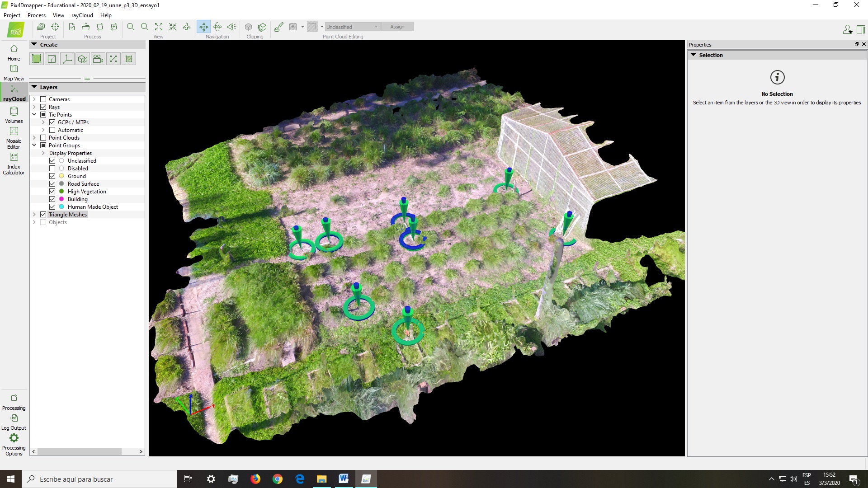Click the Building magenta color dot
The height and width of the screenshot is (488, 868).
pyautogui.click(x=61, y=199)
